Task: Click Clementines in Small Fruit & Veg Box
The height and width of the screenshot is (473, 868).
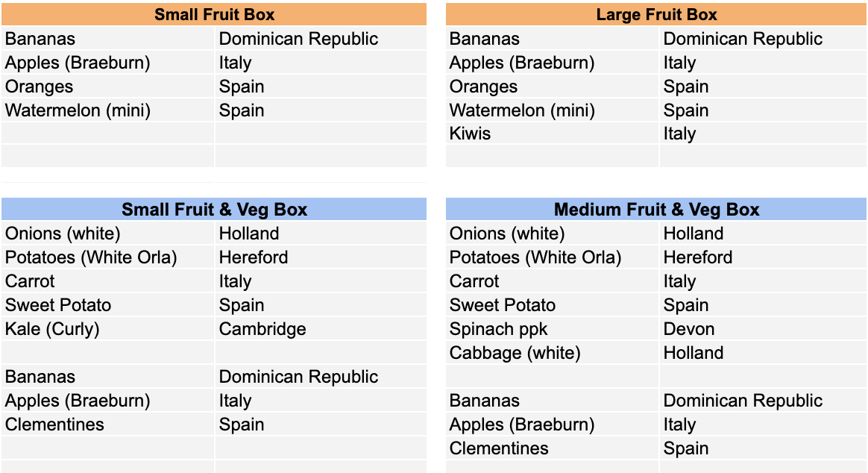Action: coord(108,425)
